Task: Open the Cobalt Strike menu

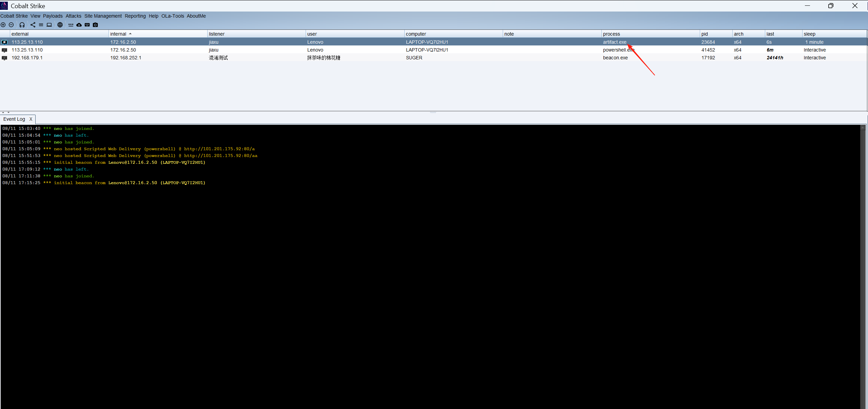Action: [x=14, y=16]
